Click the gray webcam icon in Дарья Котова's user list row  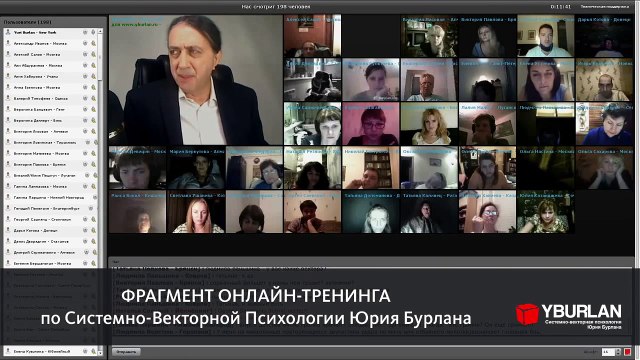[85, 230]
